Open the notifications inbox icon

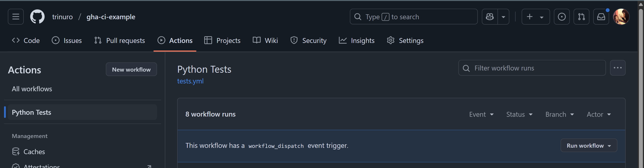coord(601,17)
